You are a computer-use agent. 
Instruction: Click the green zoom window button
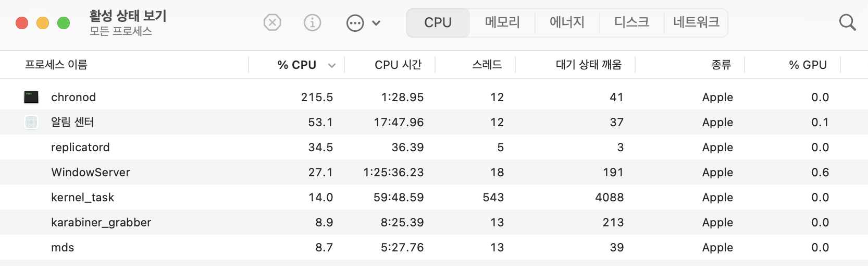64,23
